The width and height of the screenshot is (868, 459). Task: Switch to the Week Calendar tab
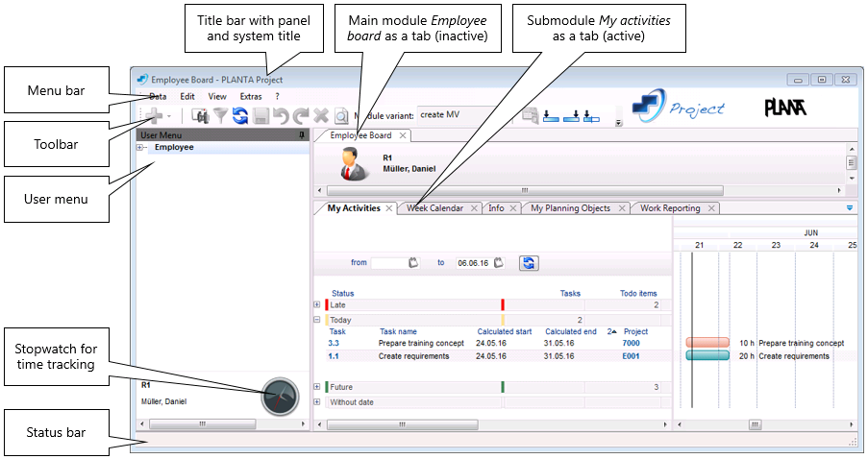(x=434, y=208)
